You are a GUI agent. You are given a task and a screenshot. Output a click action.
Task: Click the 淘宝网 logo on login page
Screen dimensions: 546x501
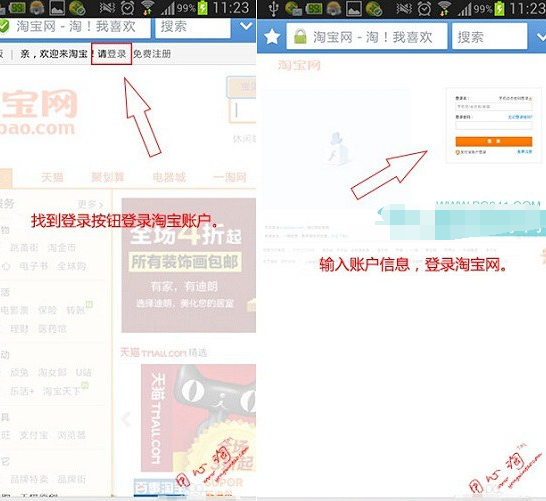(x=299, y=65)
